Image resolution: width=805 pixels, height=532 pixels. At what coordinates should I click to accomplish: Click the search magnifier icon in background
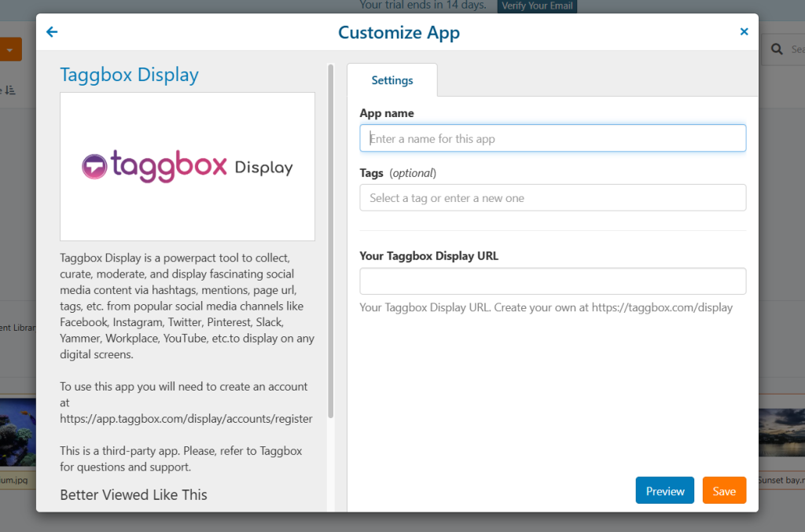point(777,50)
